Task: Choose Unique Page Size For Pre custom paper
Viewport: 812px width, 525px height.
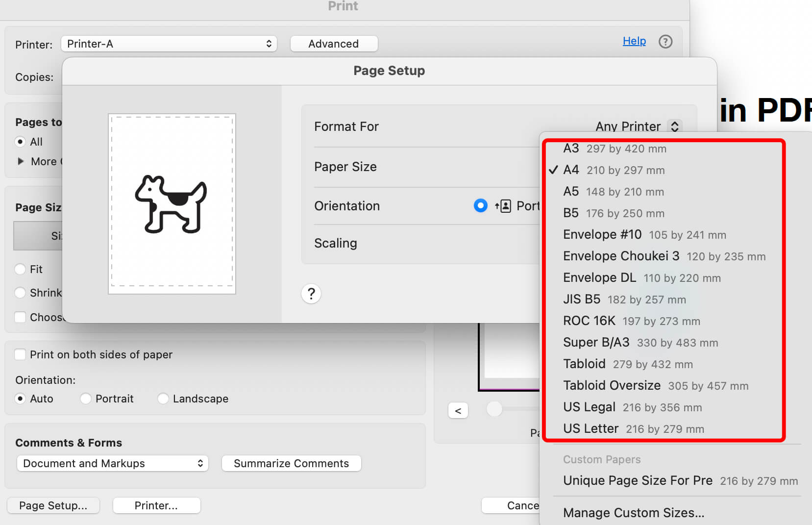Action: 680,481
